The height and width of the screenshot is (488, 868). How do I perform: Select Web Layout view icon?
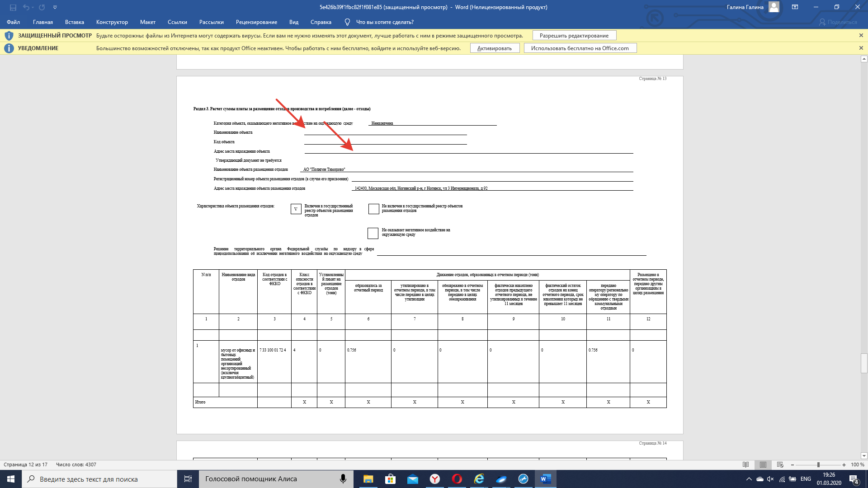[x=780, y=465]
